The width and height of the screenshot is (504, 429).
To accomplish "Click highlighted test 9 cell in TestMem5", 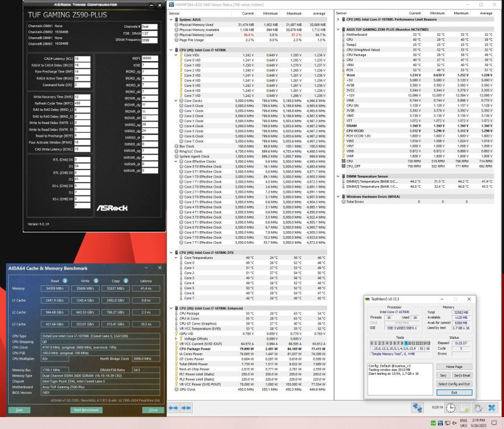I will click(x=406, y=343).
